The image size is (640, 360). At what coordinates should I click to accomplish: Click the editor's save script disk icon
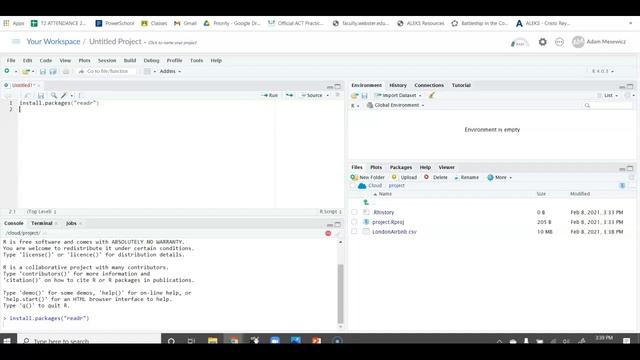coord(41,96)
